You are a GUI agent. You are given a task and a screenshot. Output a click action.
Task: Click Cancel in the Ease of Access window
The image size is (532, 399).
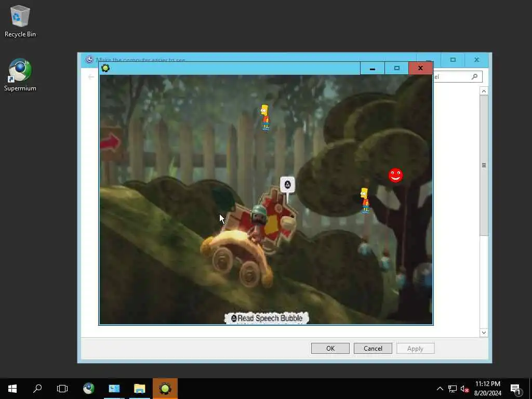(373, 349)
